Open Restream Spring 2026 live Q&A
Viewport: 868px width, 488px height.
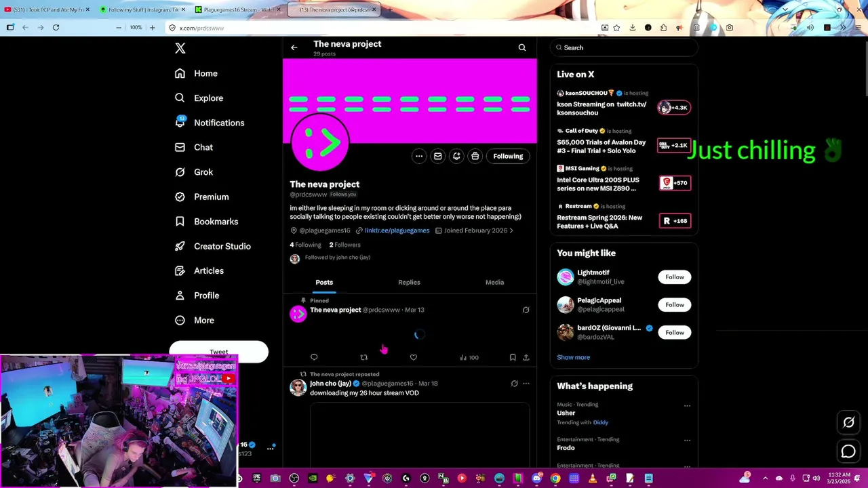[624, 218]
